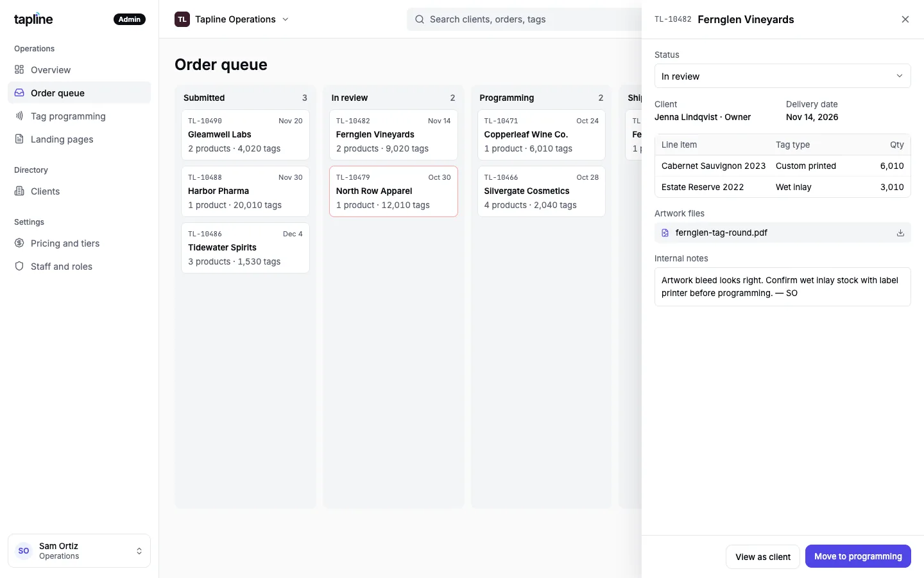Click the Staff and roles shield icon
The width and height of the screenshot is (924, 578).
pos(19,266)
